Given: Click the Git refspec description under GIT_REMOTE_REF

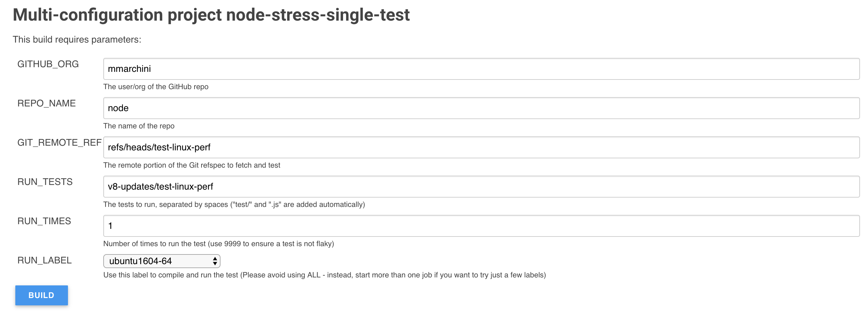Looking at the screenshot, I should tap(192, 165).
